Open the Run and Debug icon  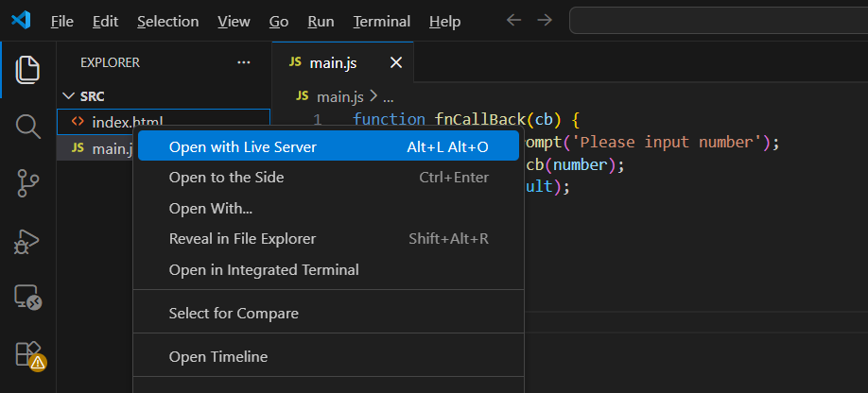point(27,241)
